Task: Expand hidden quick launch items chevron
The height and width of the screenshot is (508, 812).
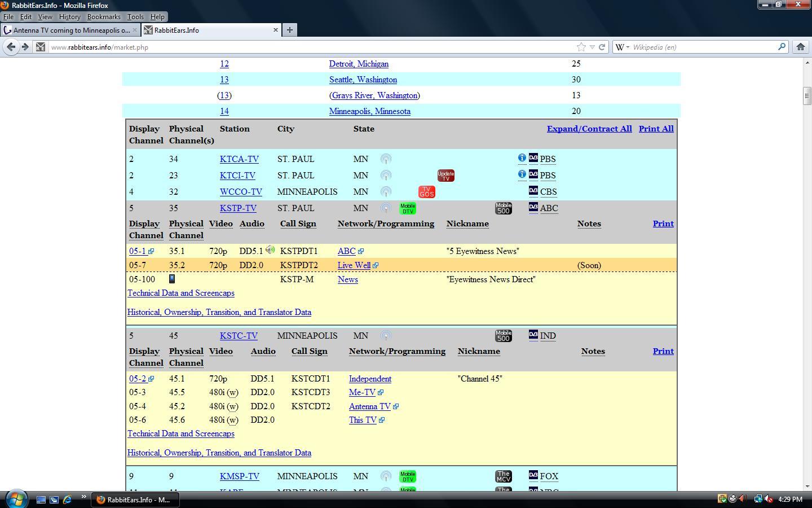Action: tap(83, 497)
